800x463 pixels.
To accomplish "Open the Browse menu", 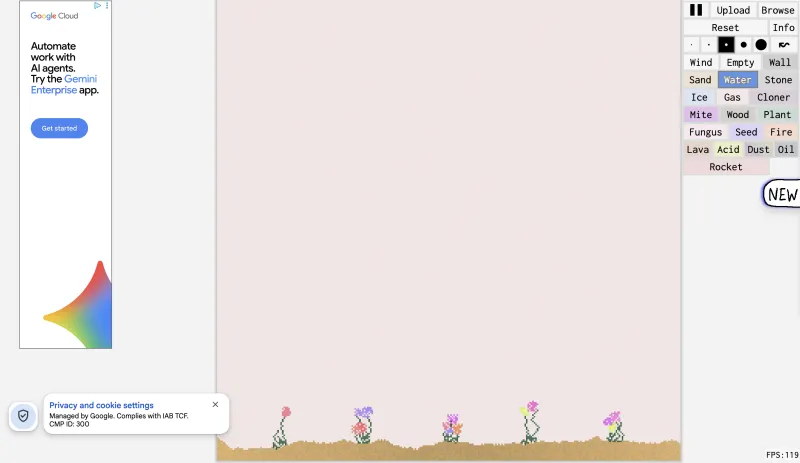I will [x=778, y=10].
